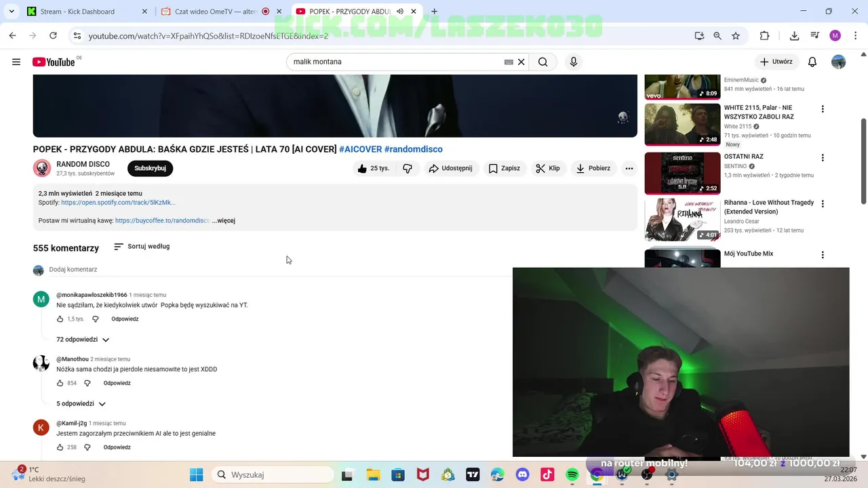Open YouTube account avatar menu
The width and height of the screenshot is (868, 488).
click(x=839, y=62)
